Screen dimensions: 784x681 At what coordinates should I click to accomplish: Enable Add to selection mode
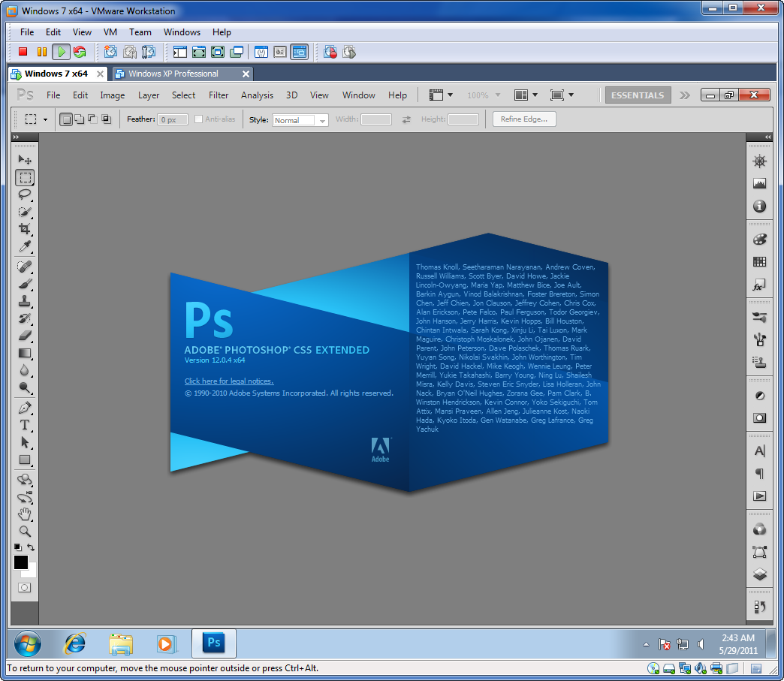click(80, 119)
